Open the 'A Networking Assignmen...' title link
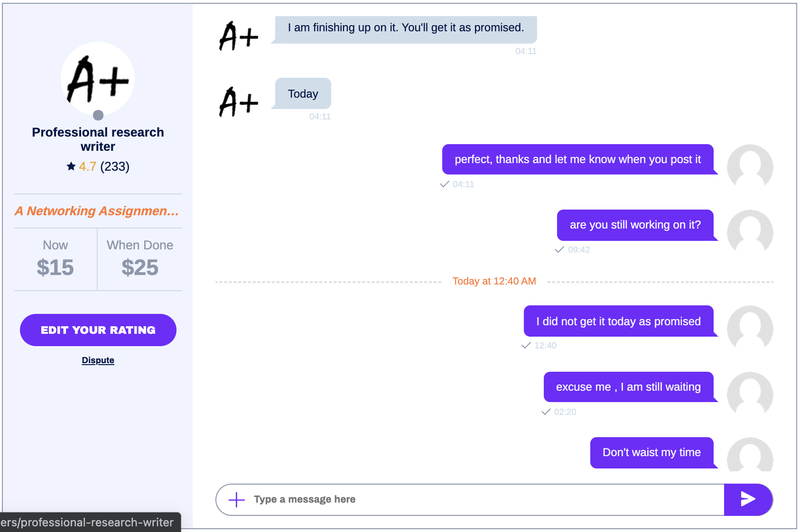800x532 pixels. coord(97,211)
